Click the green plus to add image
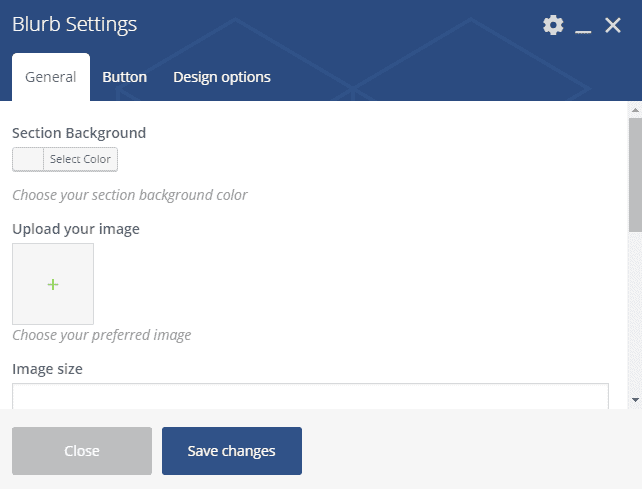The width and height of the screenshot is (642, 489). tap(53, 284)
